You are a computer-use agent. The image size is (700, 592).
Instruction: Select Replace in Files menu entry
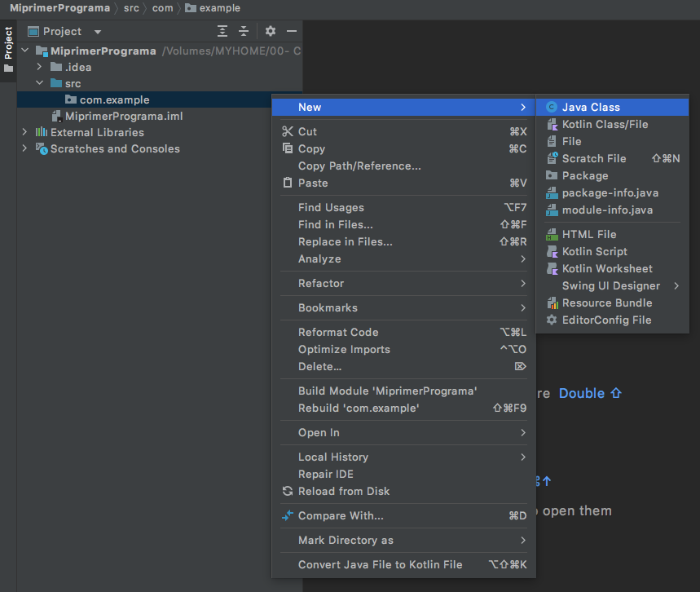tap(403, 241)
